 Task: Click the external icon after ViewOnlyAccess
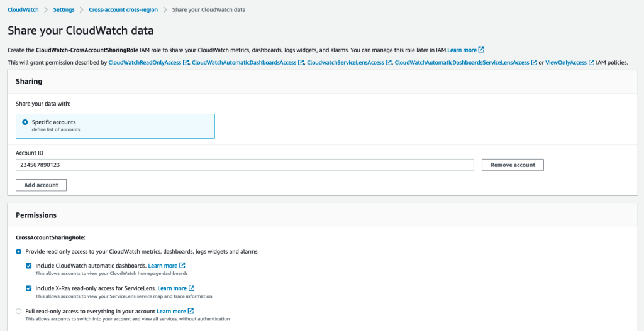pos(591,63)
